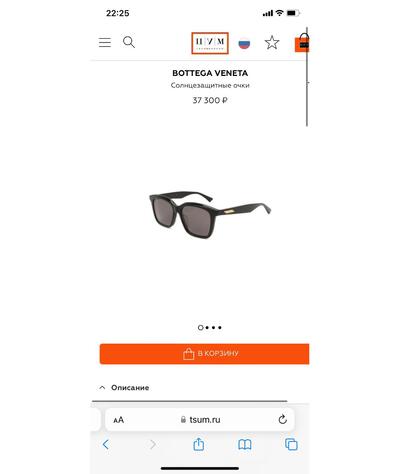Open the hamburger menu
Viewport: 400px width, 474px height.
tap(105, 42)
